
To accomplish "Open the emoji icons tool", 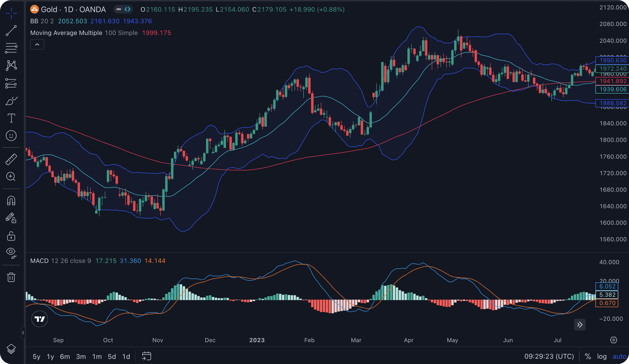I will (11, 136).
